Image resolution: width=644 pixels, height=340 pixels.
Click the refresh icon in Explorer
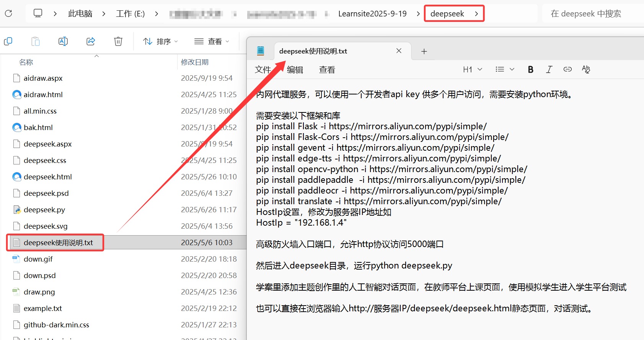click(8, 14)
